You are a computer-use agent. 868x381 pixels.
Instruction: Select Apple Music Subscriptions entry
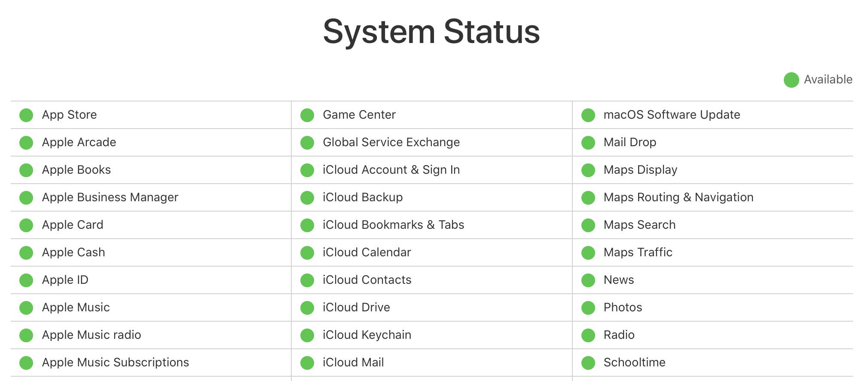tap(115, 363)
